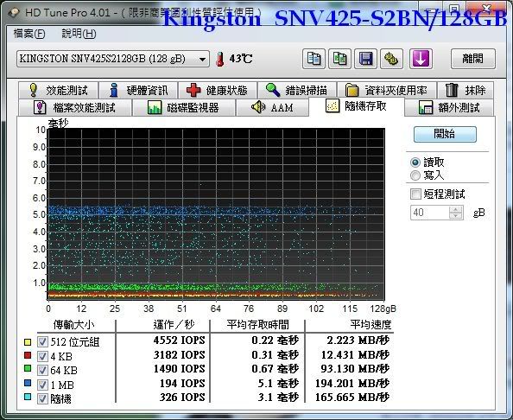Click the 12.431 MB/秒 speed value
Viewport: 513px width, 420px height.
coord(355,355)
